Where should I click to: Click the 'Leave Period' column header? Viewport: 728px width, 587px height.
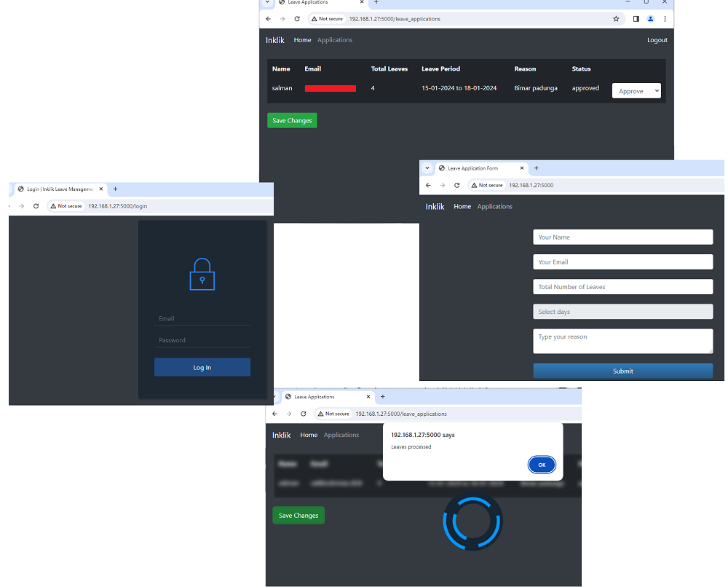click(440, 68)
